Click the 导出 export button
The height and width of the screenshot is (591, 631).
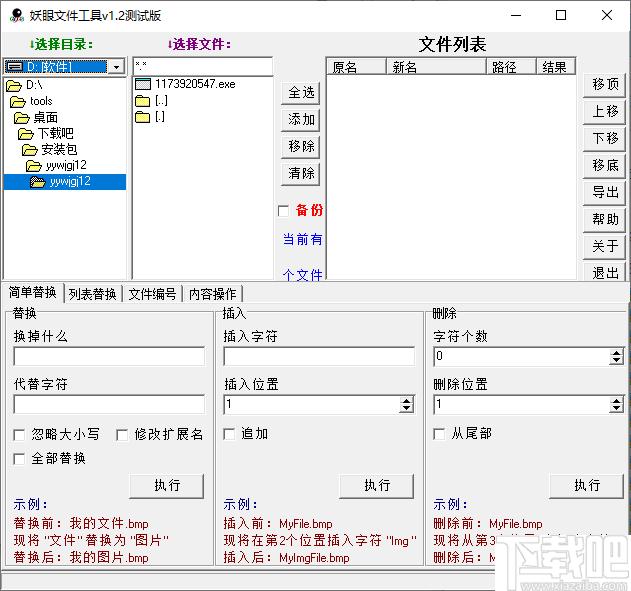pyautogui.click(x=604, y=192)
